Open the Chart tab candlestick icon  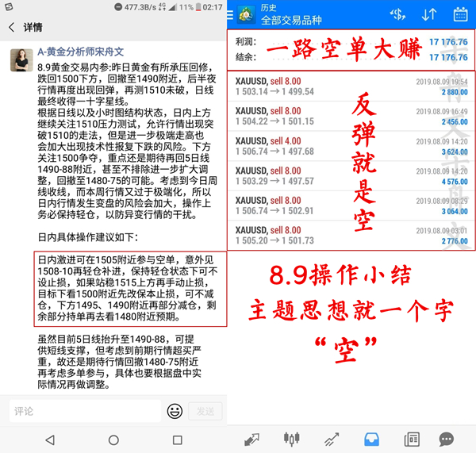[x=292, y=440]
